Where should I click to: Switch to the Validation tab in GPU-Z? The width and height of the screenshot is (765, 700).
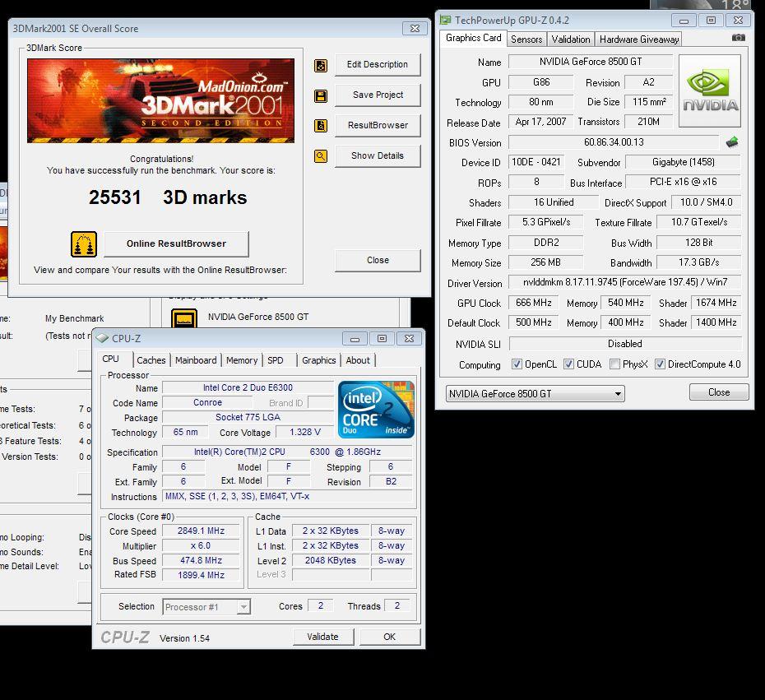pos(570,39)
